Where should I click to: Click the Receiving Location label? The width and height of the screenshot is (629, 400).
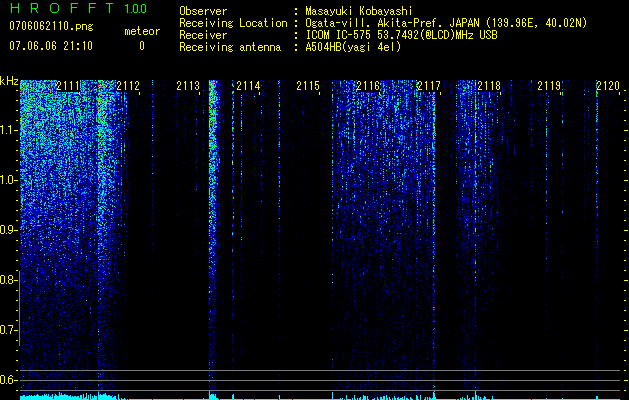[233, 23]
